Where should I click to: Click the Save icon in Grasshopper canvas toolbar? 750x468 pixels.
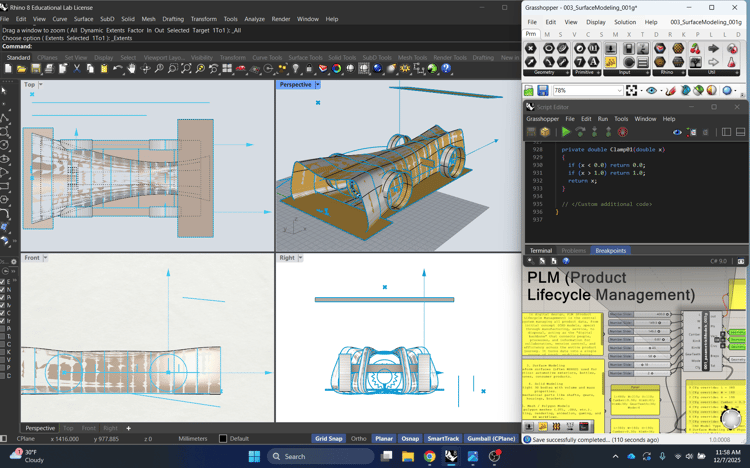click(x=544, y=91)
